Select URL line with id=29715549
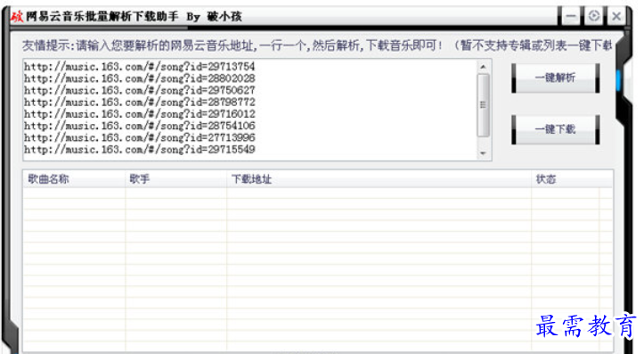The height and width of the screenshot is (354, 644). (x=140, y=150)
